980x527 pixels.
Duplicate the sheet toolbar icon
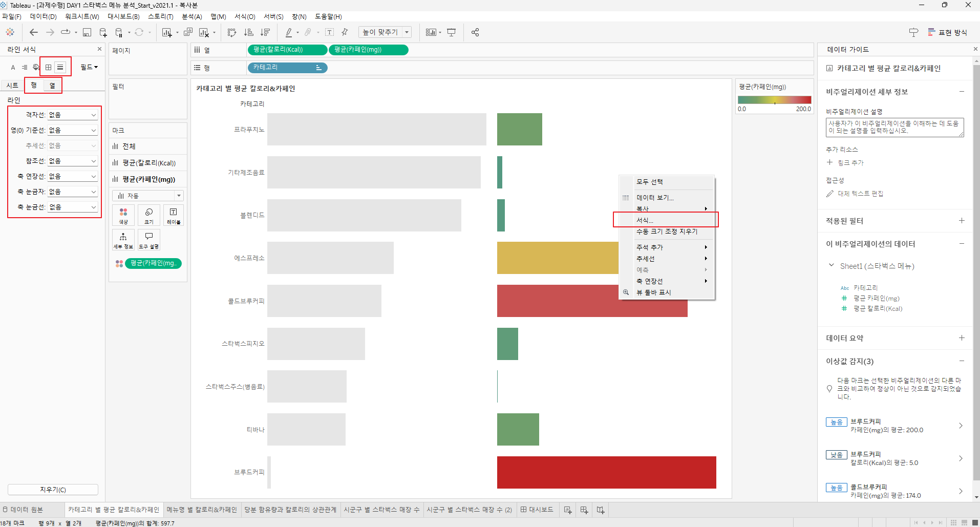(188, 32)
